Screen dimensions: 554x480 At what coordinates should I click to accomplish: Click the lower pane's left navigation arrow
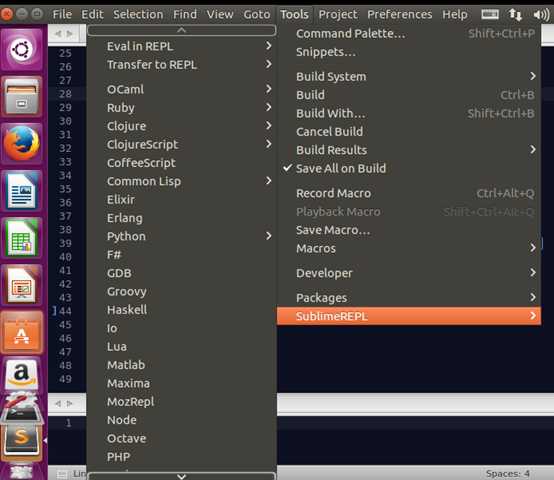[x=58, y=403]
